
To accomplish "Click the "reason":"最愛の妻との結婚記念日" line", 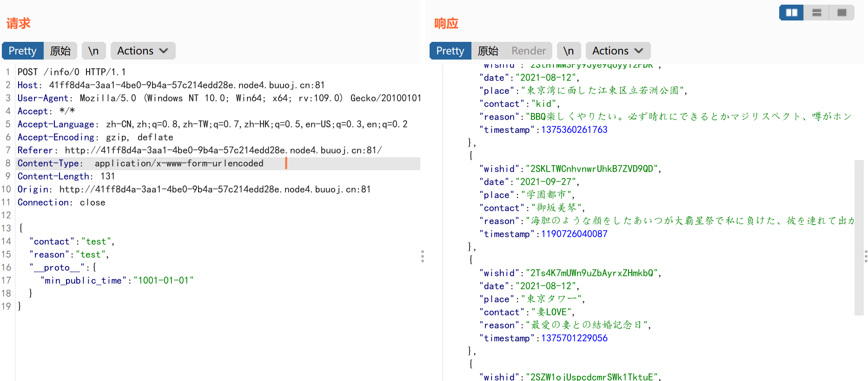I will click(565, 325).
